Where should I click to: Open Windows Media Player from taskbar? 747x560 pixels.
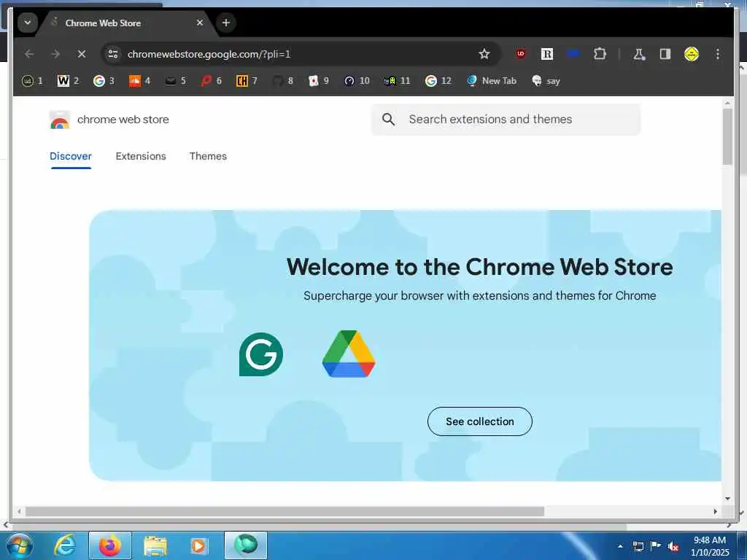pyautogui.click(x=198, y=545)
